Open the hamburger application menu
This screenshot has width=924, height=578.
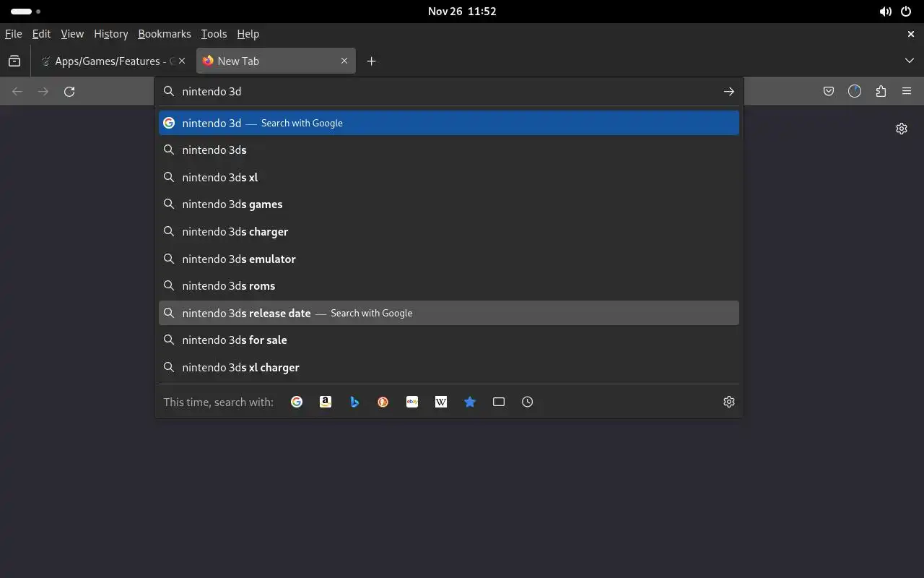(907, 91)
